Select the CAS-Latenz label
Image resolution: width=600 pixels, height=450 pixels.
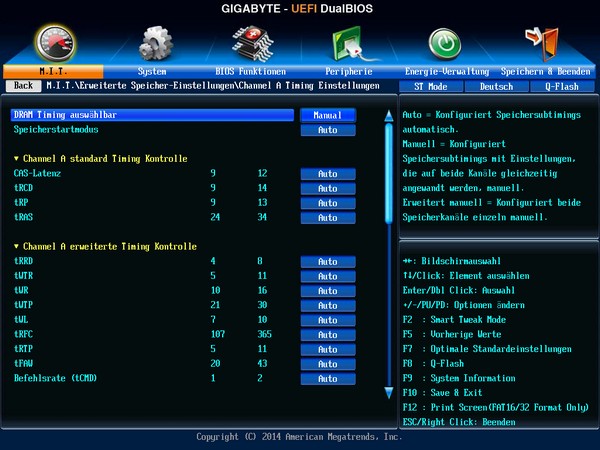click(x=37, y=173)
